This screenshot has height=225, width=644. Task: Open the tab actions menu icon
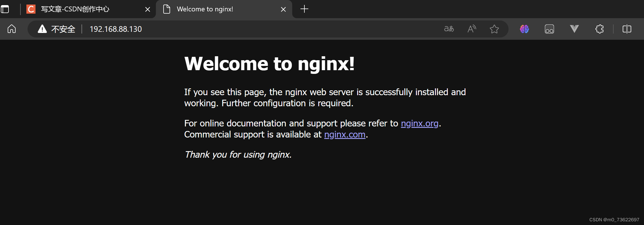tap(5, 9)
